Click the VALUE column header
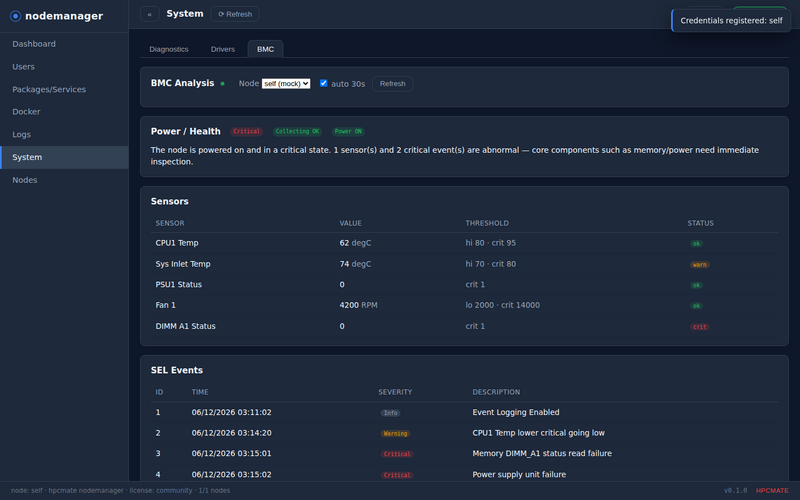The width and height of the screenshot is (800, 500). point(351,223)
